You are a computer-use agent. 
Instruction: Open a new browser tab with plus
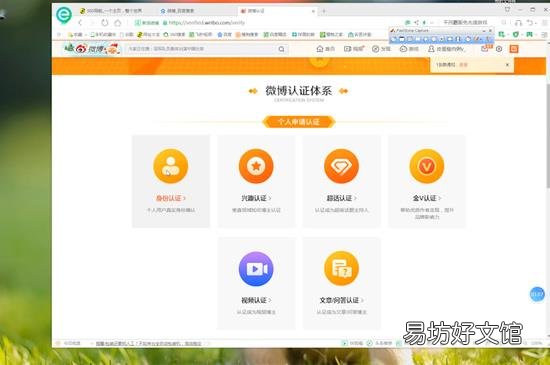pos(324,11)
